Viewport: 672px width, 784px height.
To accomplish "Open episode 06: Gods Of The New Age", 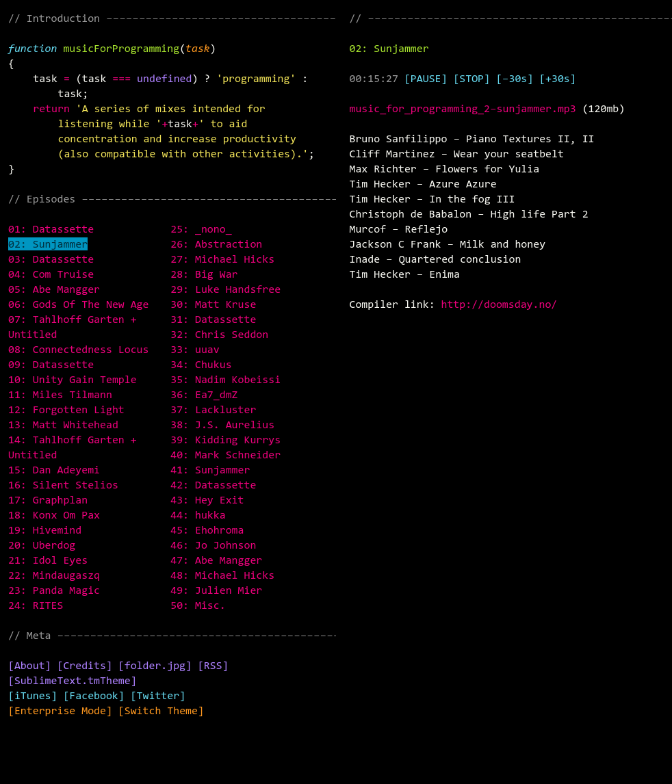I will (x=79, y=304).
